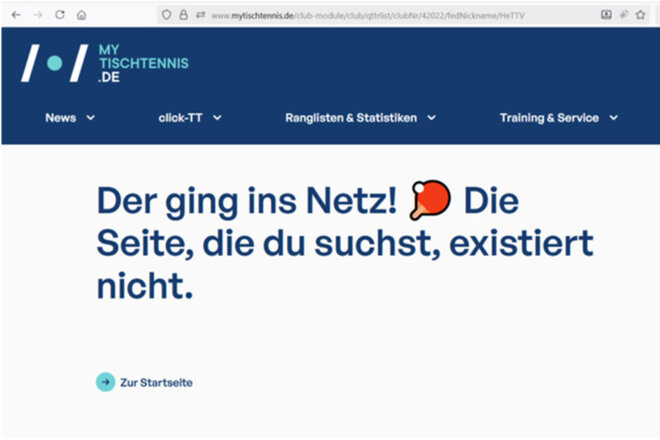
Task: Bookmark this page with the star icon
Action: (x=641, y=15)
